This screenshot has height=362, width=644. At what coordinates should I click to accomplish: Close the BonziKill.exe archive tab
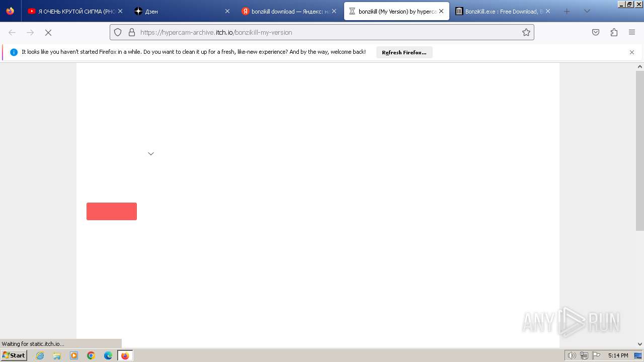click(548, 11)
